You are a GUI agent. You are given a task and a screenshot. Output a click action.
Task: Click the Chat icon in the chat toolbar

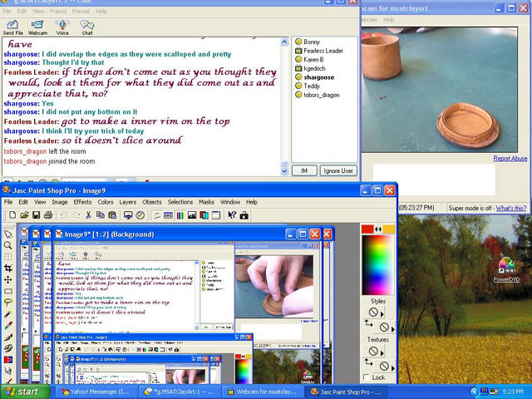tap(87, 27)
